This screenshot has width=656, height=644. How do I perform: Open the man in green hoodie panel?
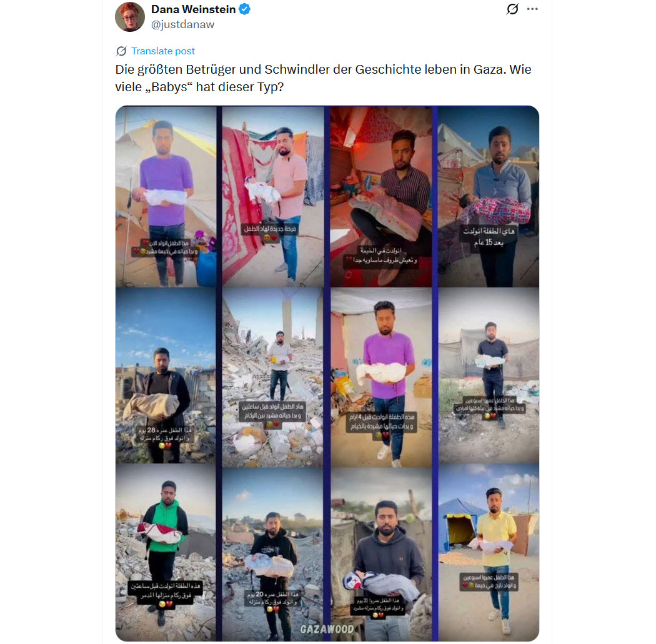coord(166,552)
